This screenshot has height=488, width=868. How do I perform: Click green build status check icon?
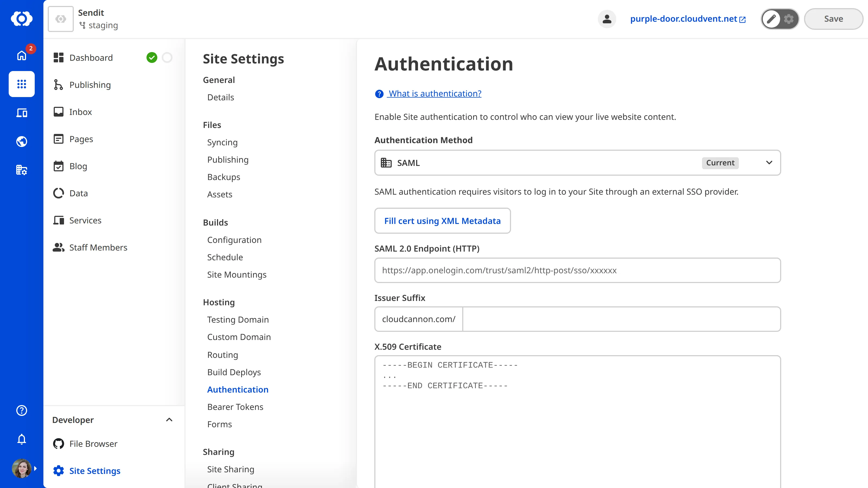(152, 57)
